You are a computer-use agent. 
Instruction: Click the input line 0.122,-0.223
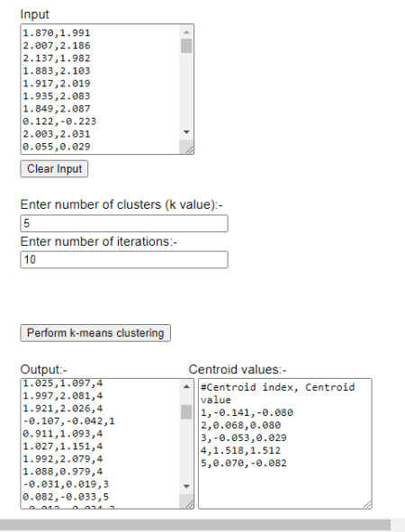[59, 122]
